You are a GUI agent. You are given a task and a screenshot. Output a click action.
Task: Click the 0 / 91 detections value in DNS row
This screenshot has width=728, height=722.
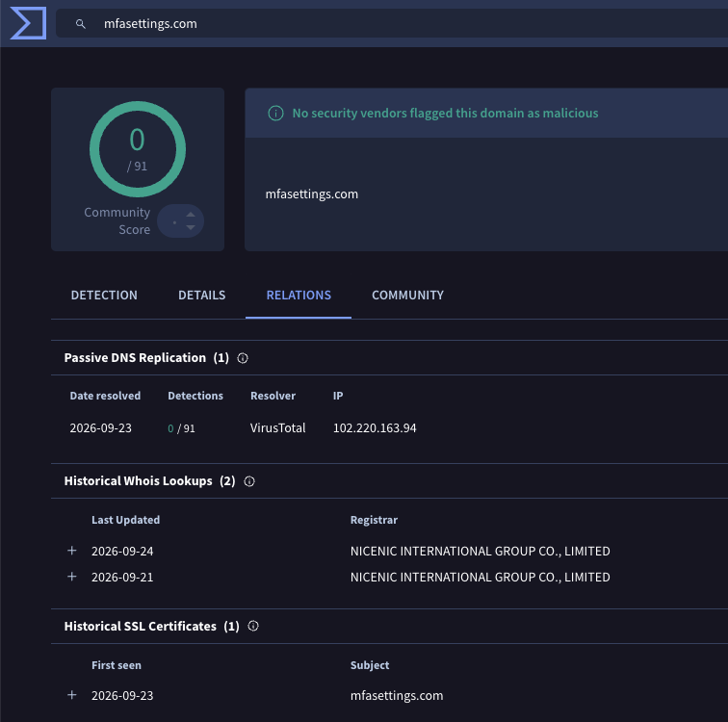[x=181, y=428]
